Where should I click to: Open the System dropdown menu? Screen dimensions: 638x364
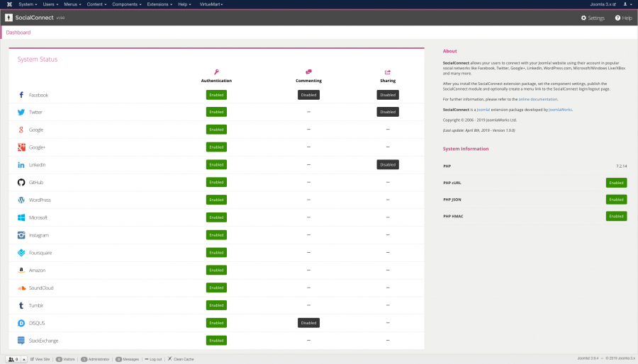(28, 4)
